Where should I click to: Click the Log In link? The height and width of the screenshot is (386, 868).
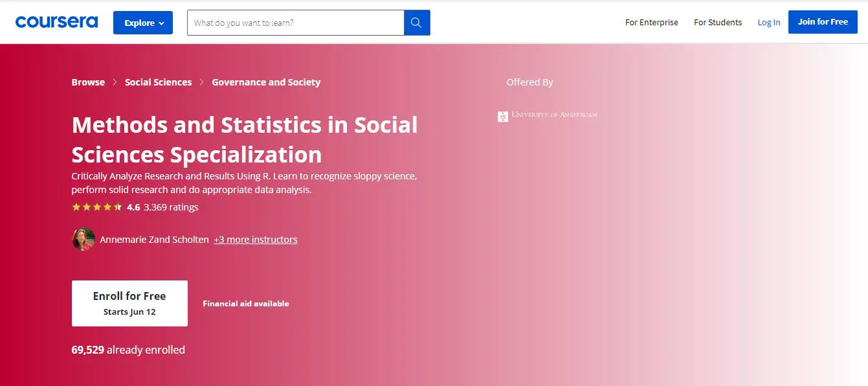tap(768, 21)
